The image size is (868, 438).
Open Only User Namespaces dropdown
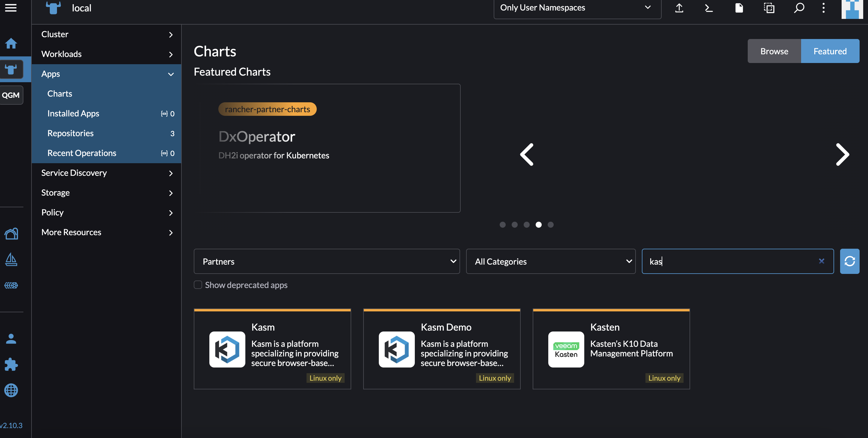(577, 8)
